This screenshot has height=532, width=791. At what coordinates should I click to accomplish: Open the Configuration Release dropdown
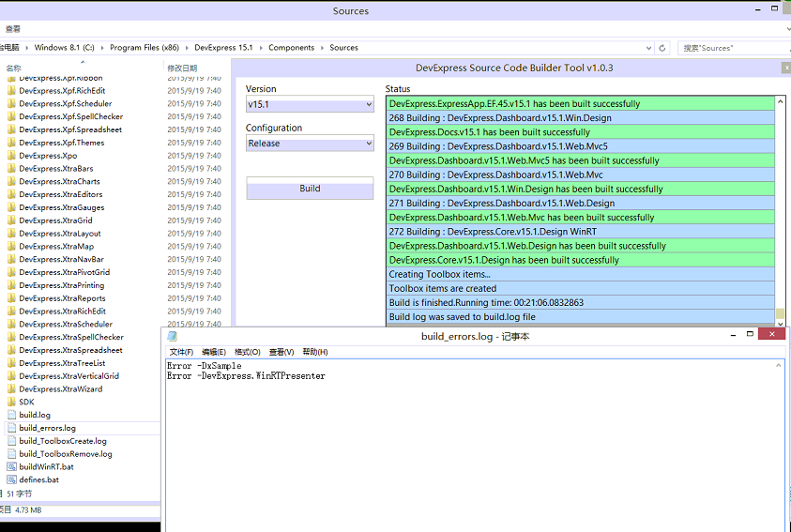(x=310, y=144)
